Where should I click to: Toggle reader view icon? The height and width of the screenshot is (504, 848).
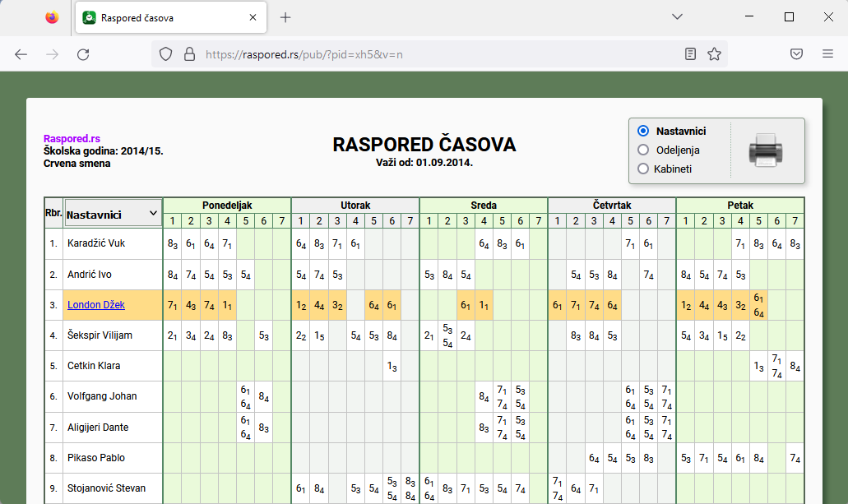tap(690, 54)
